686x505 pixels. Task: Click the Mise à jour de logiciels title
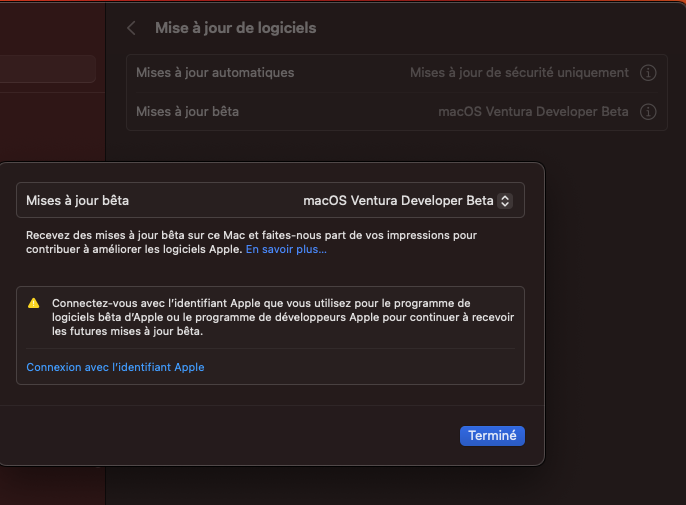(x=235, y=28)
